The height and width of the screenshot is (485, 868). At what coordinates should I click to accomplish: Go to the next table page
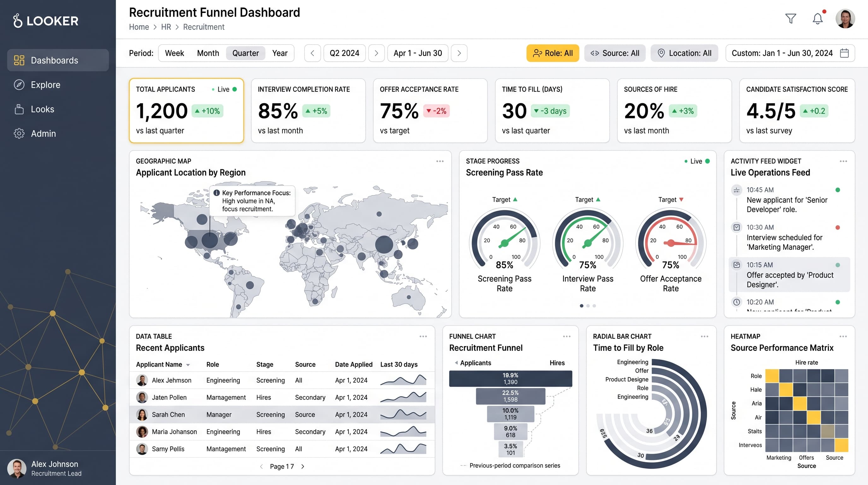pos(302,466)
